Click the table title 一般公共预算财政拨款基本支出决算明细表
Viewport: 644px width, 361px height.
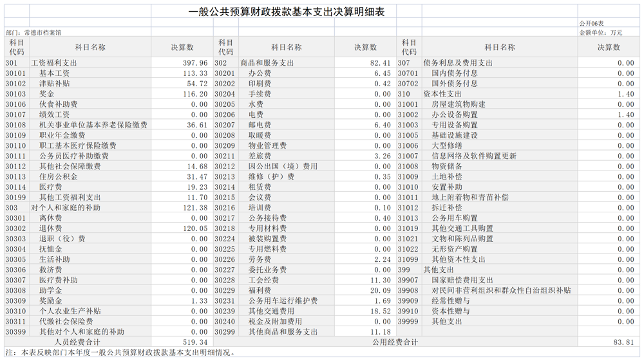click(x=287, y=12)
